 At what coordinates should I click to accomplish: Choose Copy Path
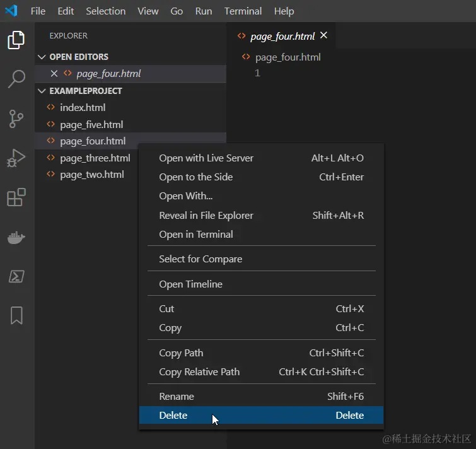[x=261, y=353]
